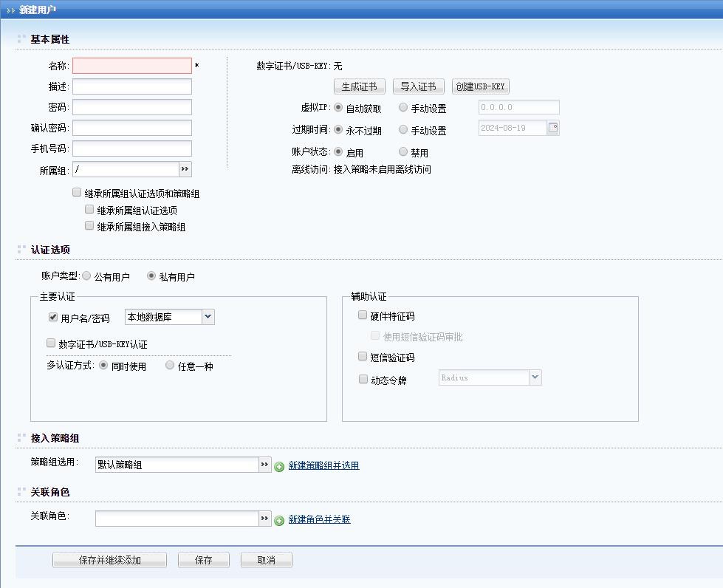Choose 禁用 for account status
This screenshot has height=588, width=723.
403,152
